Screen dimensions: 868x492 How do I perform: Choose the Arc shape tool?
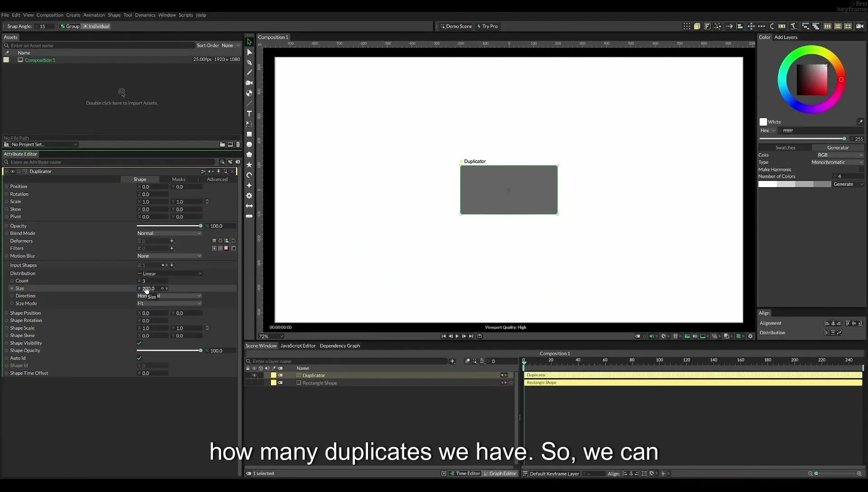click(x=249, y=175)
